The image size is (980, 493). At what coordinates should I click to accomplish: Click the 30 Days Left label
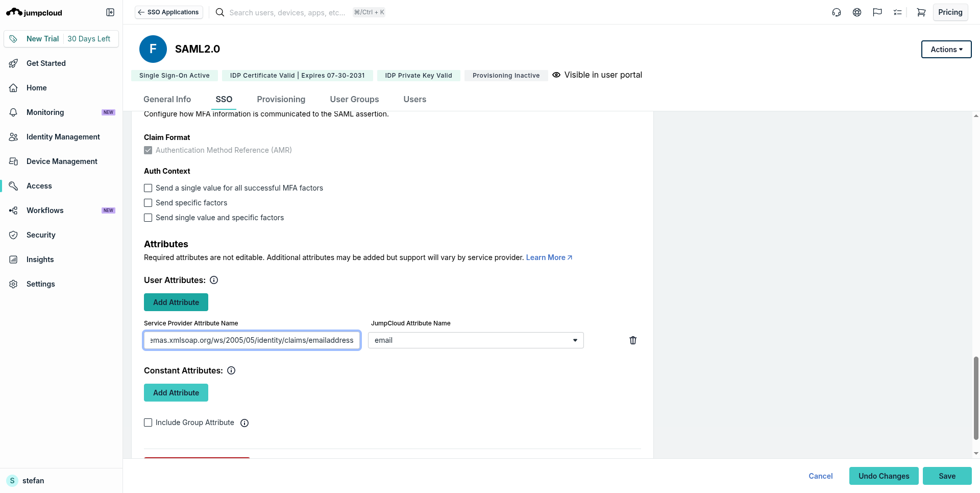point(89,39)
